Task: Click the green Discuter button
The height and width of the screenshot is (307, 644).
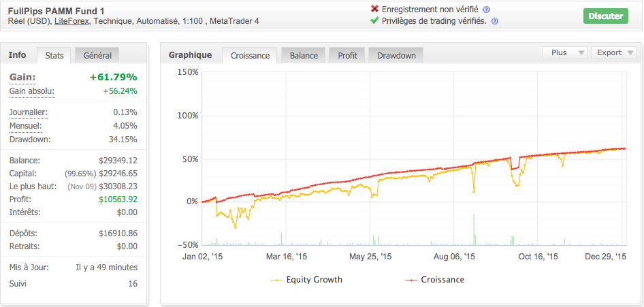Action: click(x=605, y=16)
